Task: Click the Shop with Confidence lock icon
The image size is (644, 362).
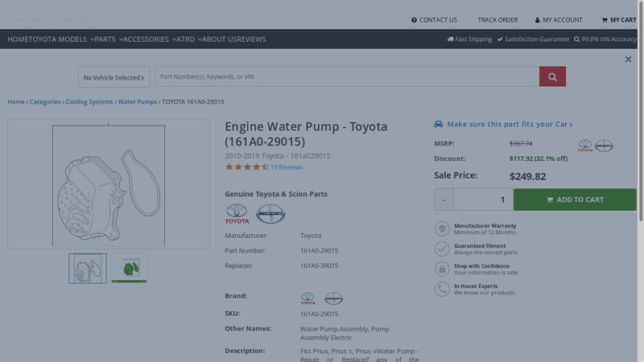Action: point(442,269)
